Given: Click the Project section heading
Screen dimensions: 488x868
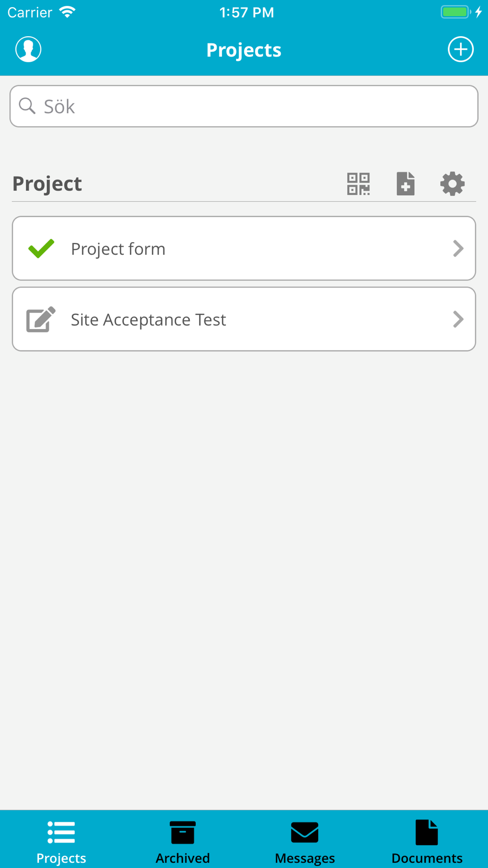Looking at the screenshot, I should click(x=47, y=184).
